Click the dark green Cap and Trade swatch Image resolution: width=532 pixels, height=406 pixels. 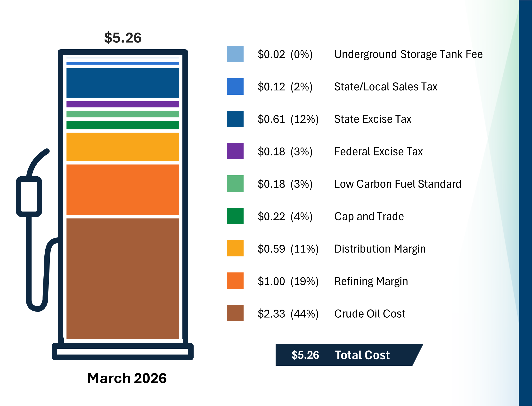point(235,216)
